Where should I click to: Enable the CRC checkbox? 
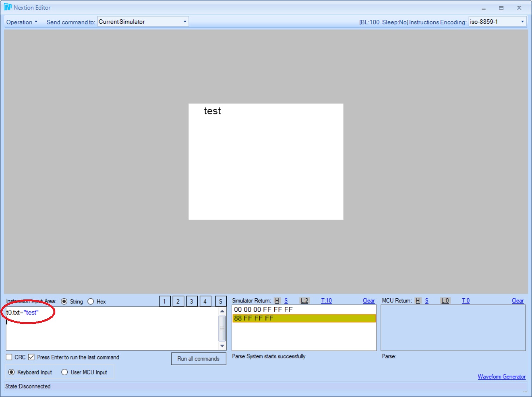coord(9,357)
